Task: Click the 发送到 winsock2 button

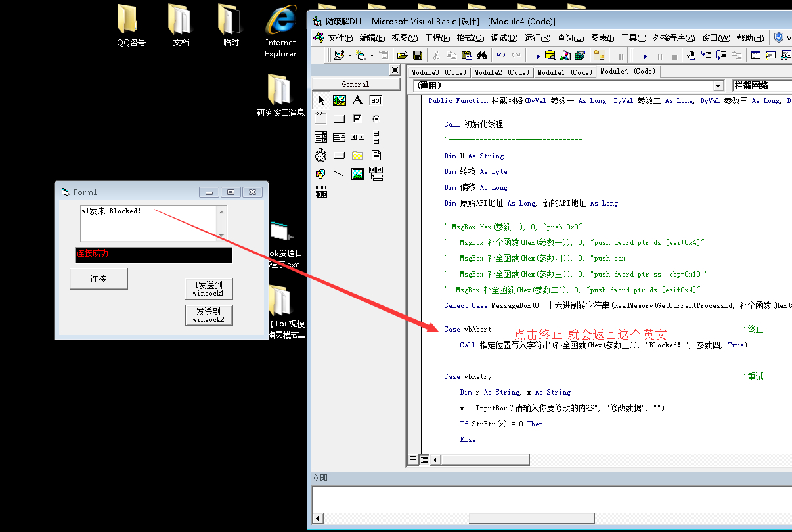Action: [x=209, y=315]
